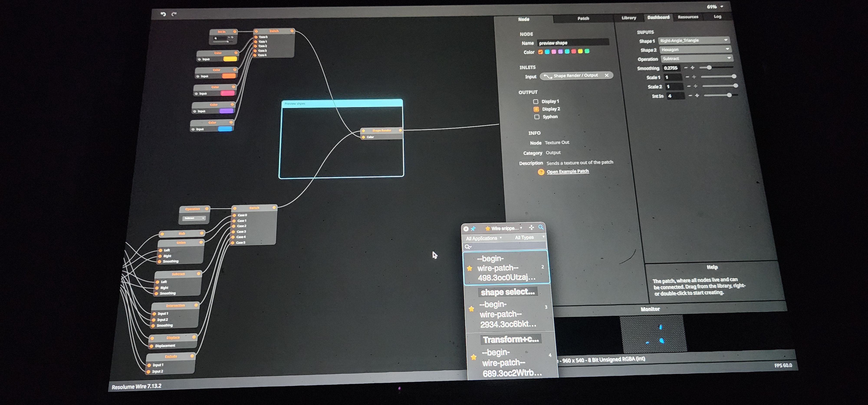Click the blue magnifier search icon in the popup

(x=541, y=227)
